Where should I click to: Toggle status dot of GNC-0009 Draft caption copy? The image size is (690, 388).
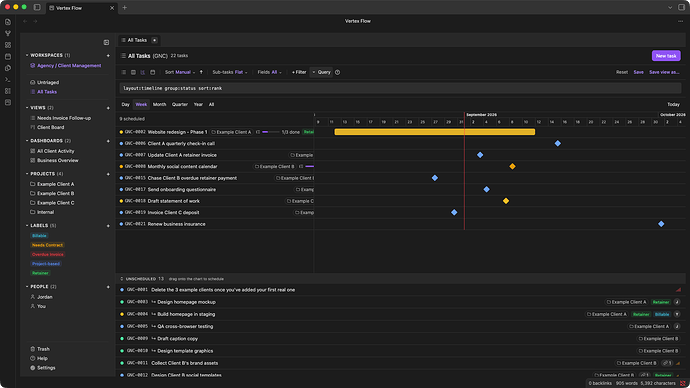[x=122, y=339]
